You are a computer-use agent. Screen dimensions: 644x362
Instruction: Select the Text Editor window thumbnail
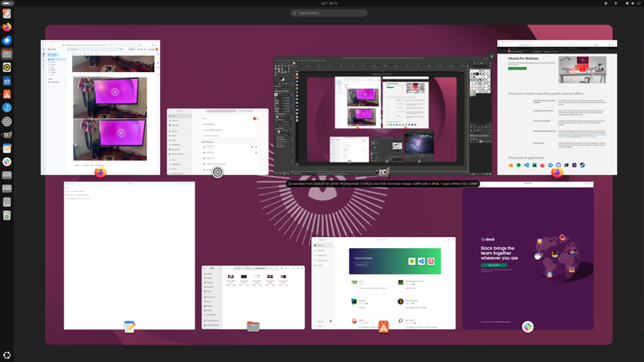tap(129, 256)
